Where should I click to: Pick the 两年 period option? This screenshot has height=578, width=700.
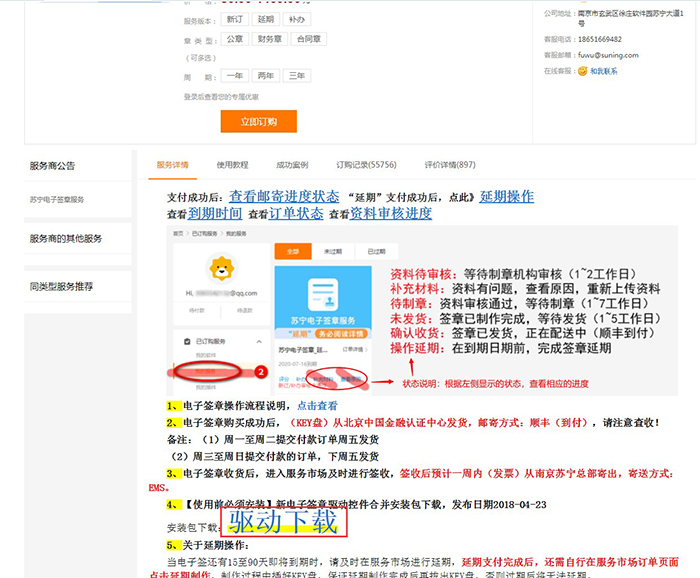266,75
